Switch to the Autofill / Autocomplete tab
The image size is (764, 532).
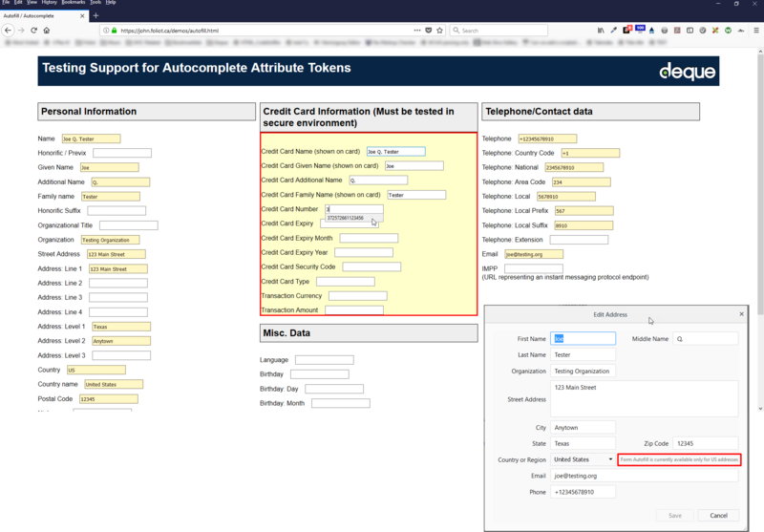point(38,15)
